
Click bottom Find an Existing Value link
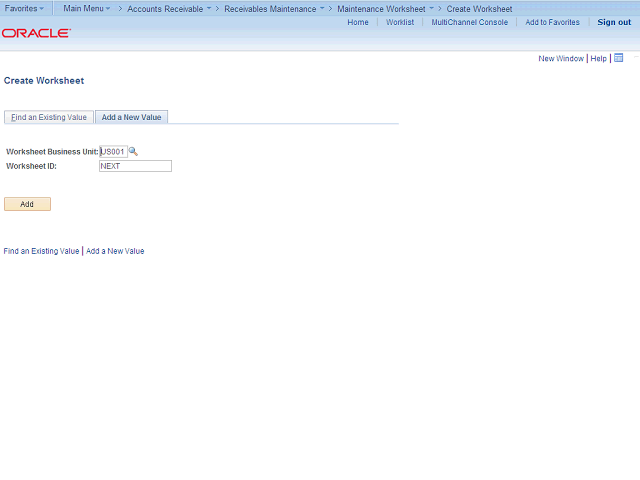(41, 251)
